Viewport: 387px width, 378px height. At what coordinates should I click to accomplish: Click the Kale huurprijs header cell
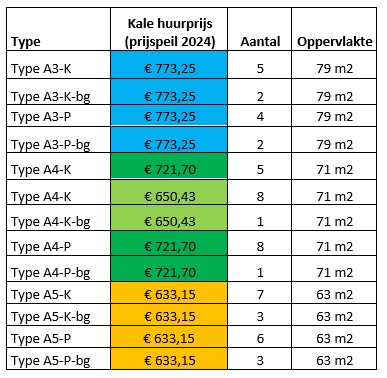pos(169,29)
